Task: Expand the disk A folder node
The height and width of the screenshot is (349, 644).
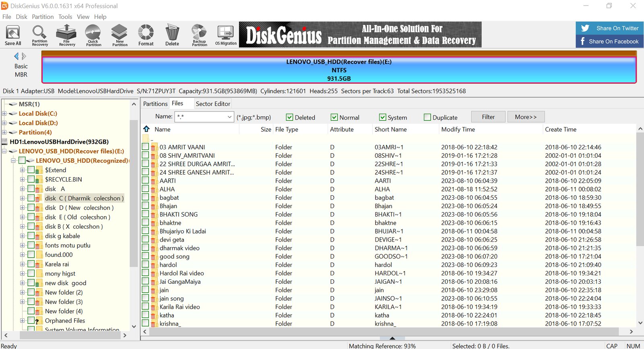Action: point(23,189)
